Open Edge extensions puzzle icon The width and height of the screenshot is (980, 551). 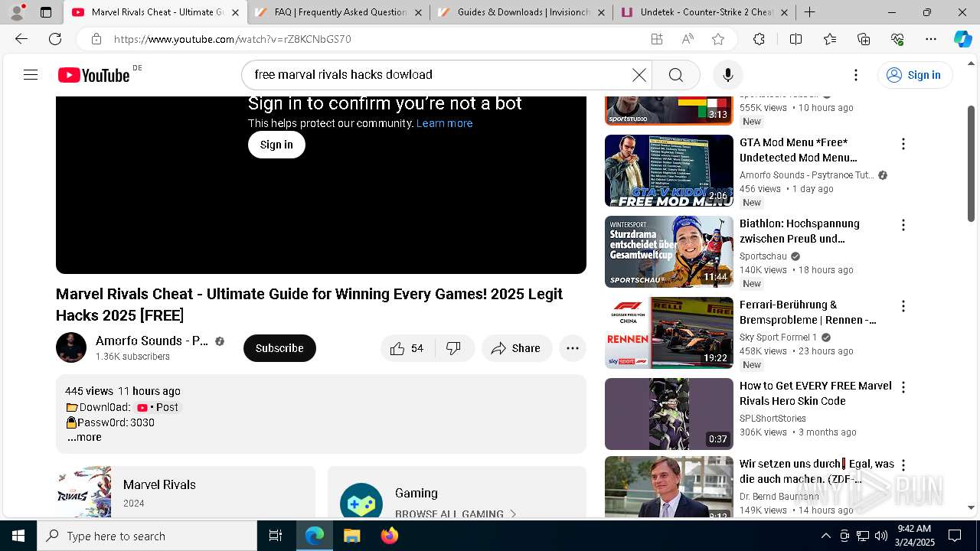click(759, 39)
